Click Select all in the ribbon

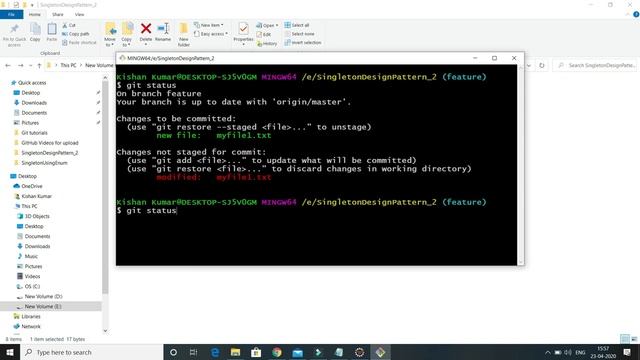[x=297, y=25]
